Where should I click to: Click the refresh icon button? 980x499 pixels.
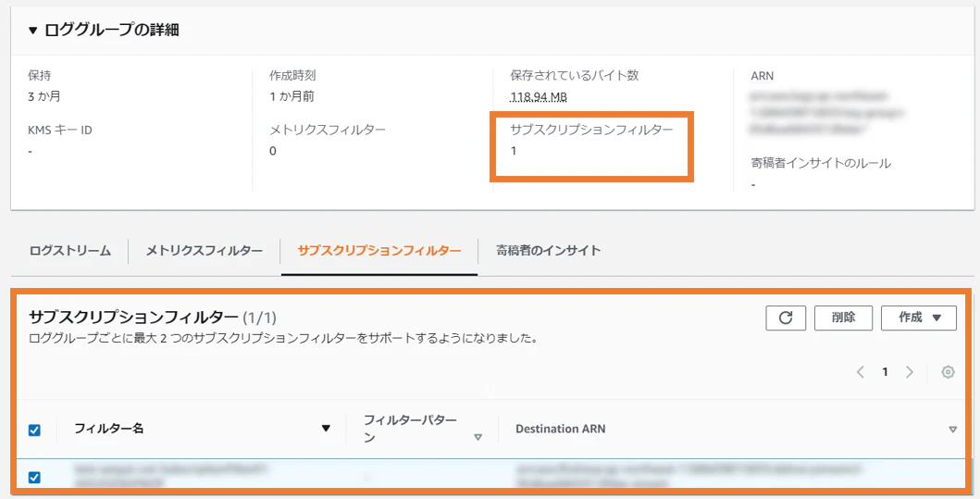[786, 318]
